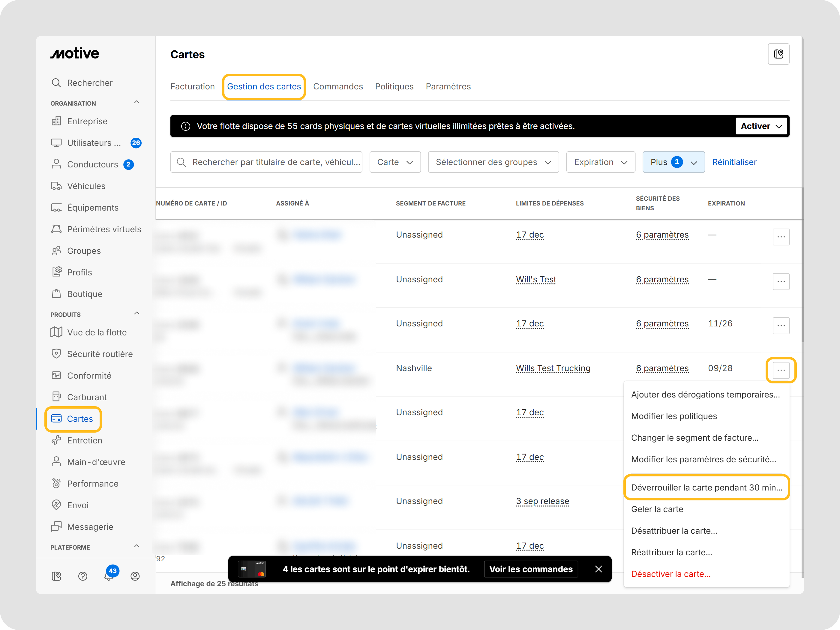840x630 pixels.
Task: Choose Modifier les politiques
Action: (706, 417)
